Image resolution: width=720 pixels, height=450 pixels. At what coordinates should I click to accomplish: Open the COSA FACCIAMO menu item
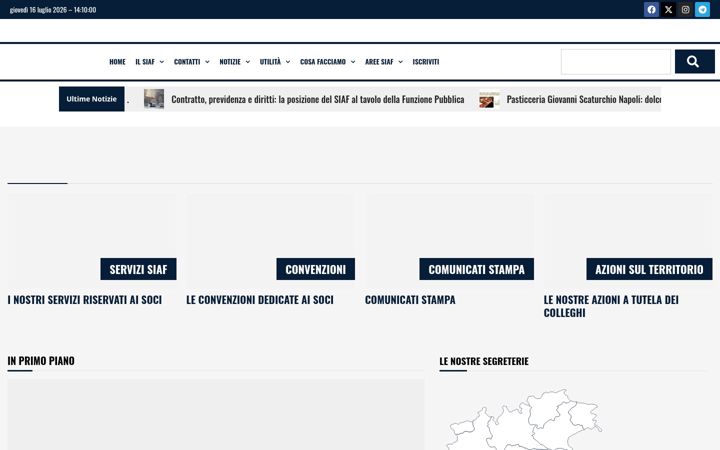click(323, 62)
